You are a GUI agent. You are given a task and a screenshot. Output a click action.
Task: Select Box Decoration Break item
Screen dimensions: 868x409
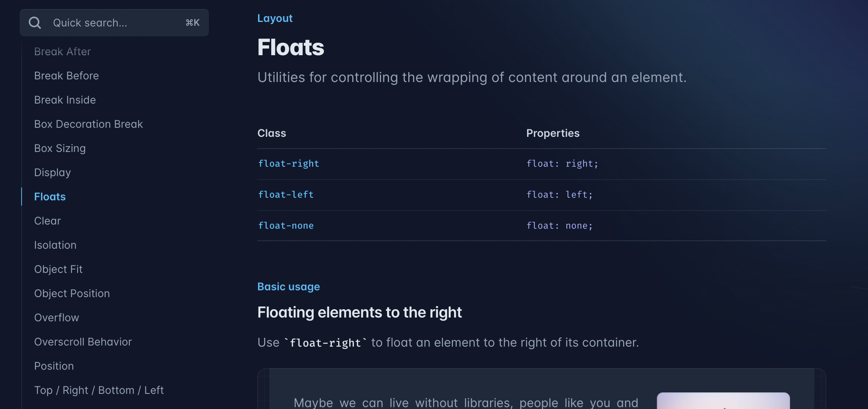[89, 124]
